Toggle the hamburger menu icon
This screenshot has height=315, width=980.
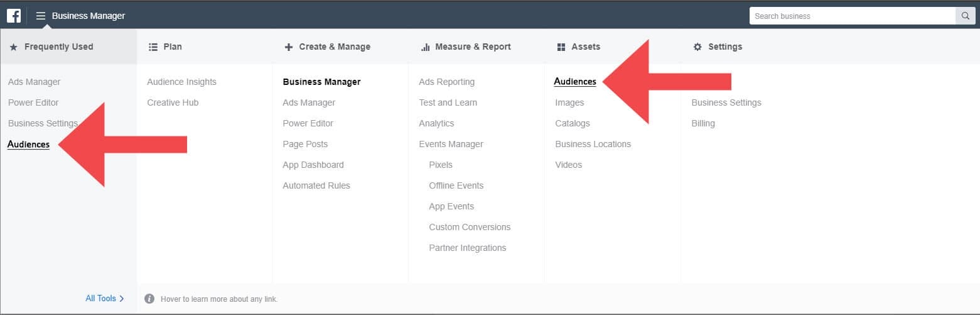click(x=41, y=16)
